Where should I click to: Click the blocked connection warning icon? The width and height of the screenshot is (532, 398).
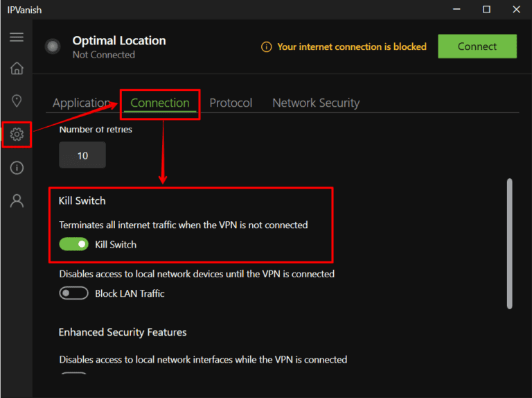click(266, 47)
